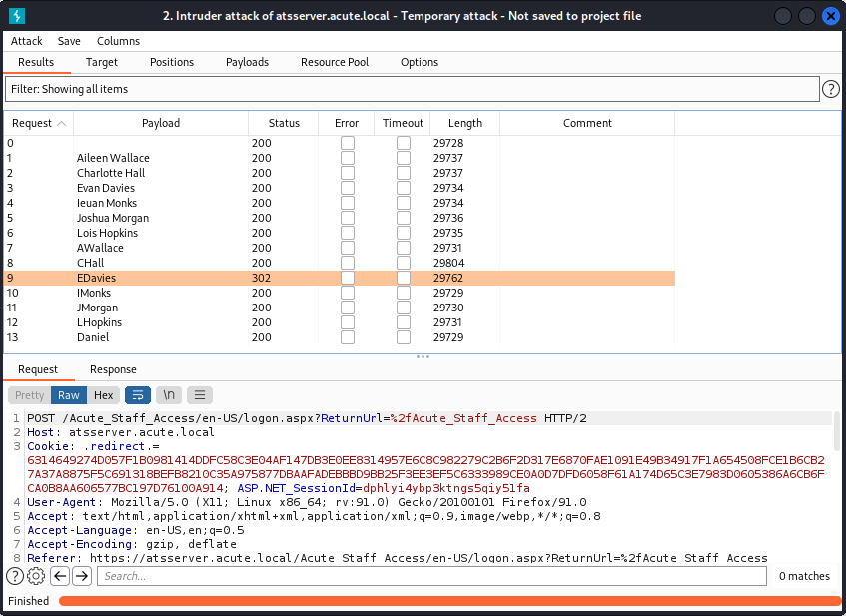This screenshot has width=846, height=616.
Task: Open the filter help question mark icon
Action: pyautogui.click(x=830, y=88)
